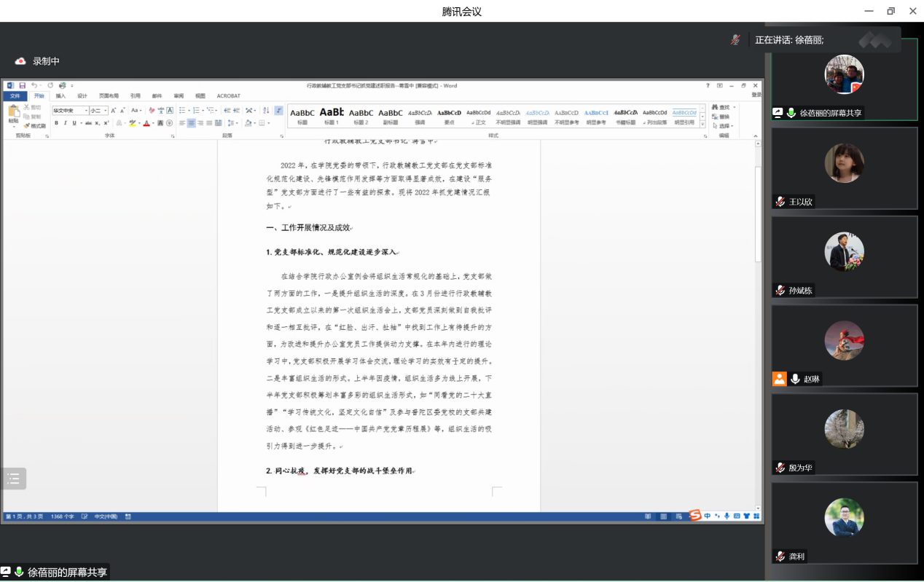Toggle strikethrough text formatting

[88, 123]
